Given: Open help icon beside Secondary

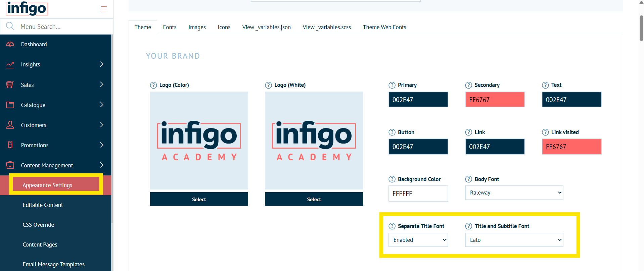Looking at the screenshot, I should 469,85.
